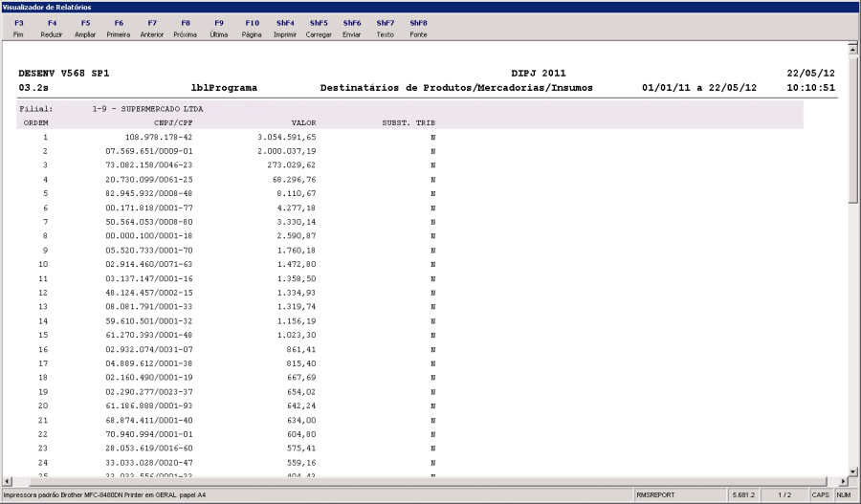
Task: Switch to text mode with ShF7 Texto
Action: pyautogui.click(x=386, y=29)
